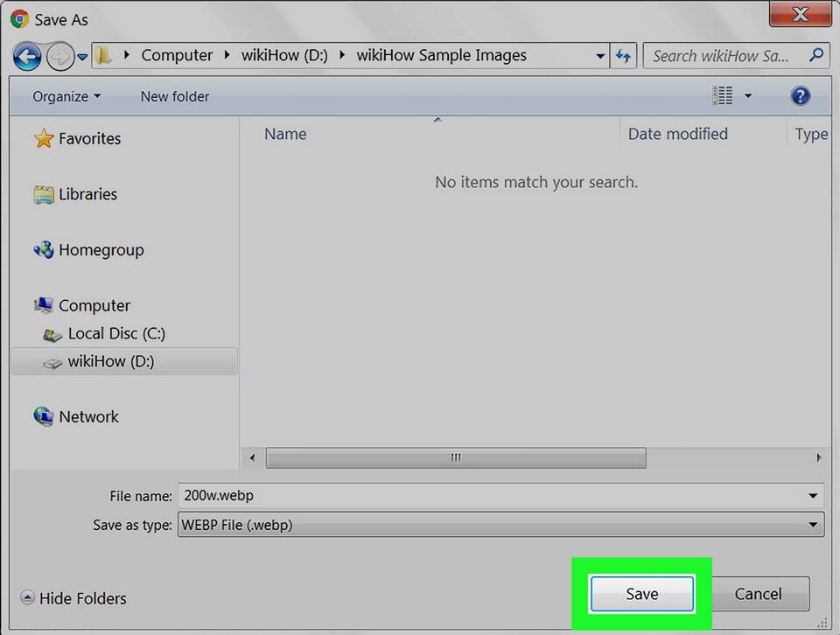The height and width of the screenshot is (635, 840).
Task: Click the Chrome icon in title bar
Action: pos(20,19)
